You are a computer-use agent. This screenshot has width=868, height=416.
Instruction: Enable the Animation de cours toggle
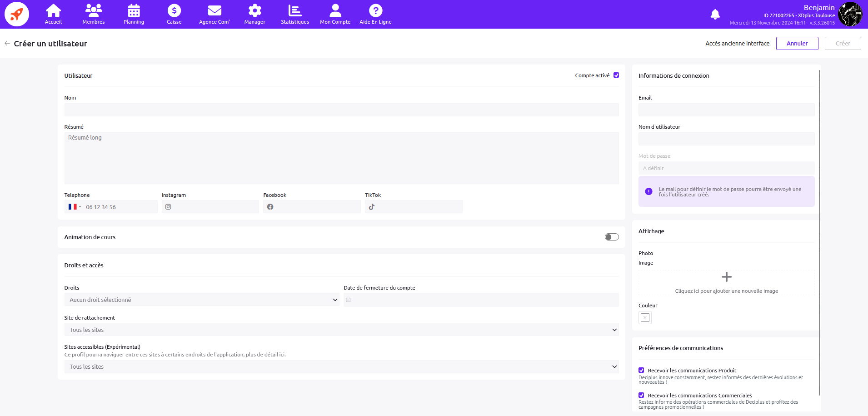(x=612, y=237)
